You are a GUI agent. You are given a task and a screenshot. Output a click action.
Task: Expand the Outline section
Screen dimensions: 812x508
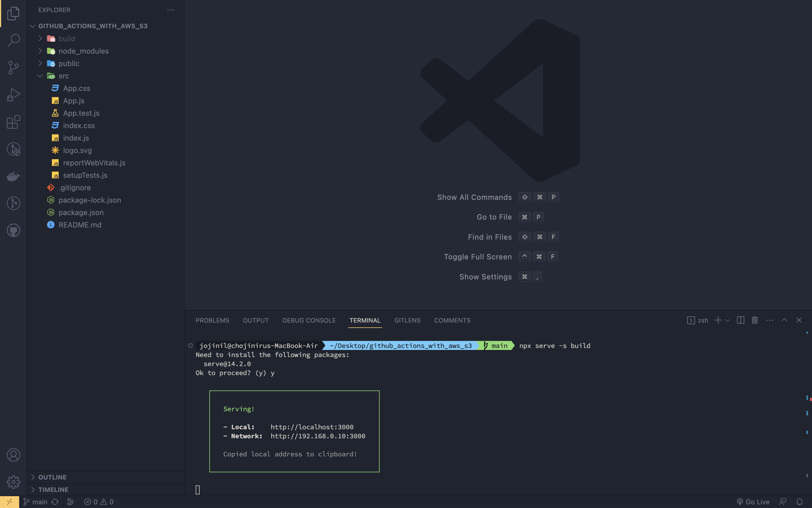pos(105,477)
